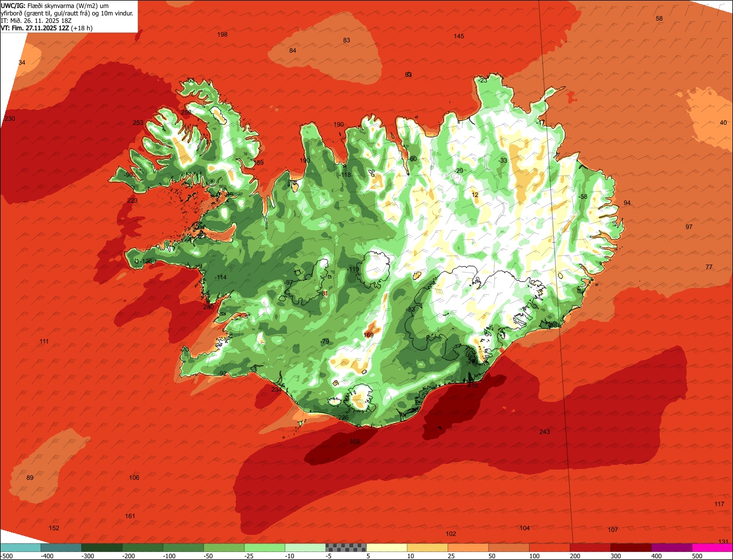Select the map value 102 along the bottom

(451, 534)
